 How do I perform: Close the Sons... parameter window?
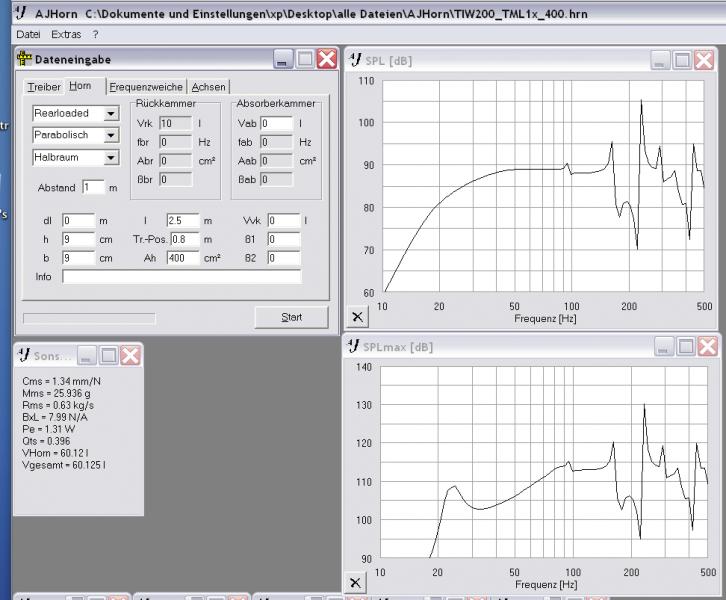(x=130, y=355)
